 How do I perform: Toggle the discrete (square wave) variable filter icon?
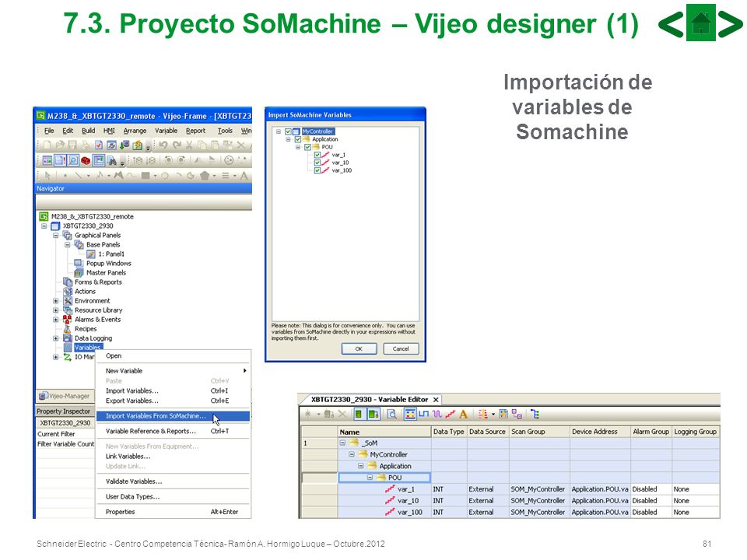coord(423,414)
